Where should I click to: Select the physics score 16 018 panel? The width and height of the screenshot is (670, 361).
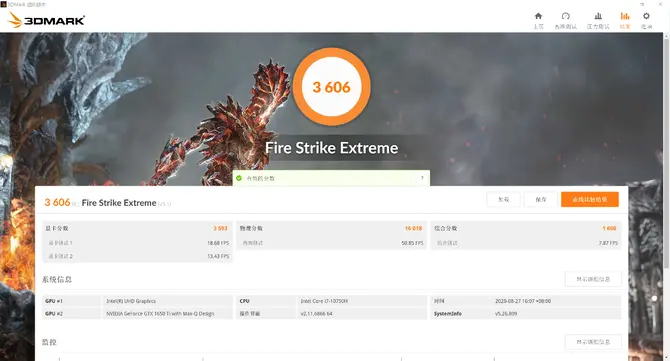[331, 235]
